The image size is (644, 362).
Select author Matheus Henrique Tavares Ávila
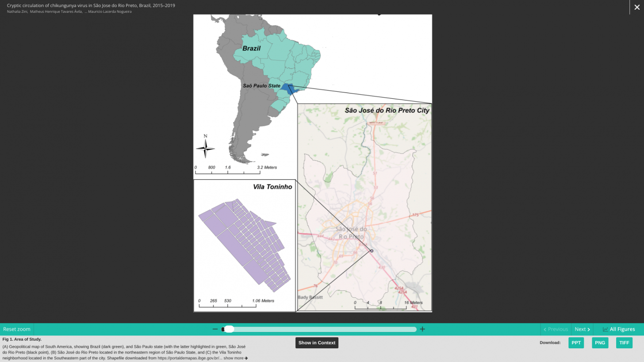56,12
